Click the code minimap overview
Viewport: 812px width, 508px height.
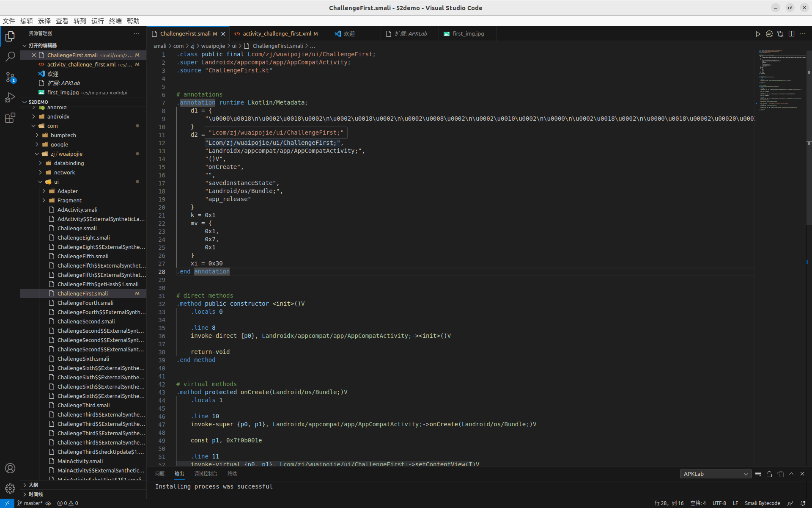[781, 80]
